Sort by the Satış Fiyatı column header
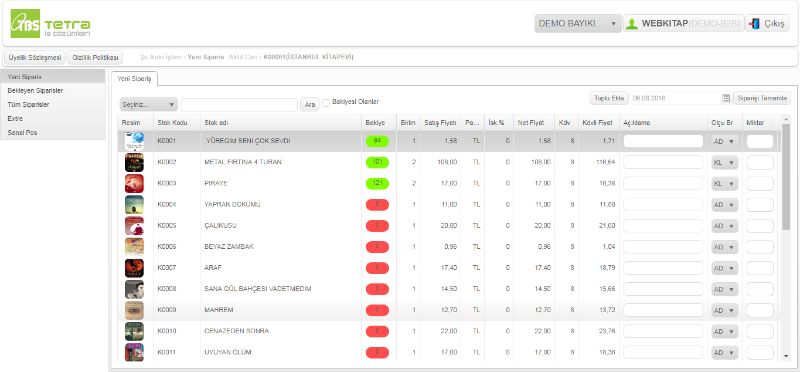 (x=440, y=123)
